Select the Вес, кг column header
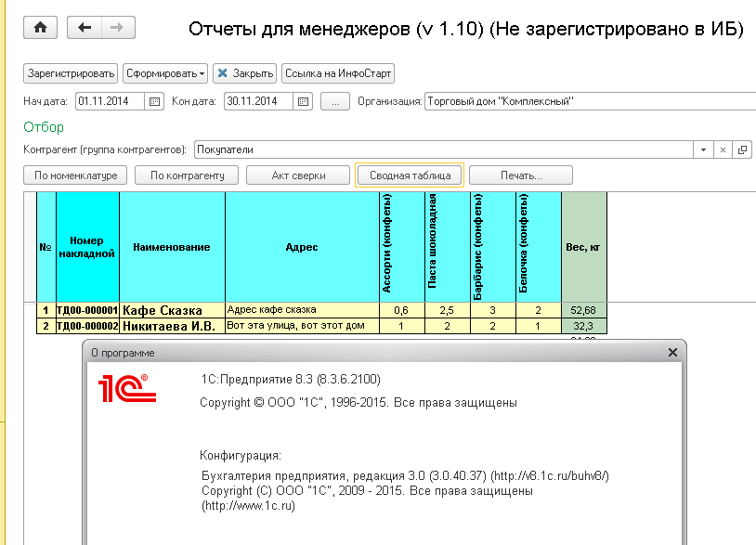The width and height of the screenshot is (756, 545). [583, 247]
